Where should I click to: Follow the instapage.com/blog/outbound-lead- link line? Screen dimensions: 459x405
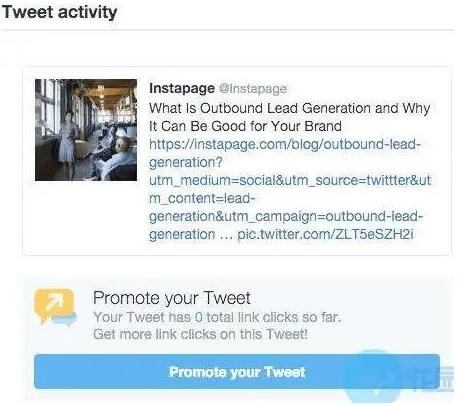285,144
